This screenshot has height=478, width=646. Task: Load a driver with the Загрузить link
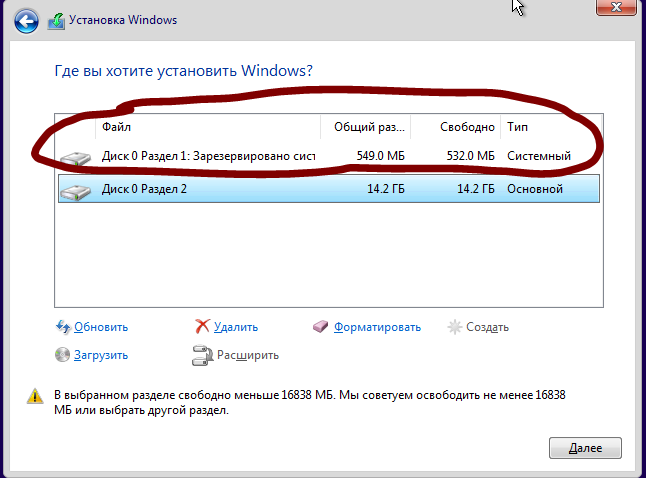point(101,355)
